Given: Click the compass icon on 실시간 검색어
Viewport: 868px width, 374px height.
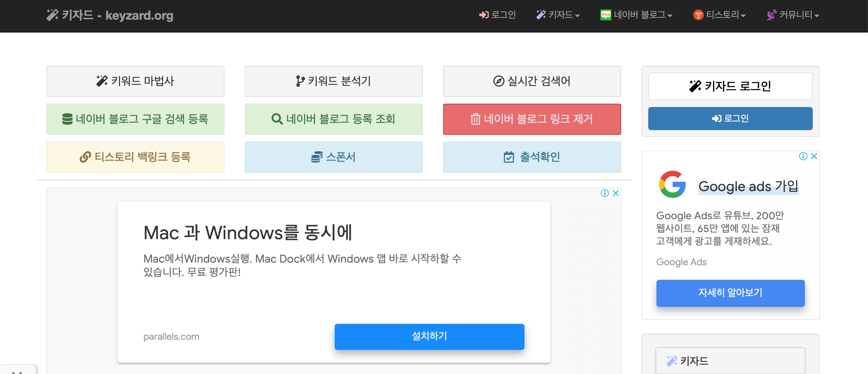Looking at the screenshot, I should point(499,81).
